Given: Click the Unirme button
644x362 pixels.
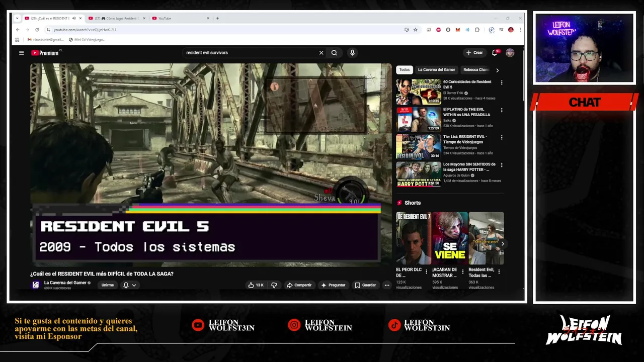Looking at the screenshot, I should [108, 285].
